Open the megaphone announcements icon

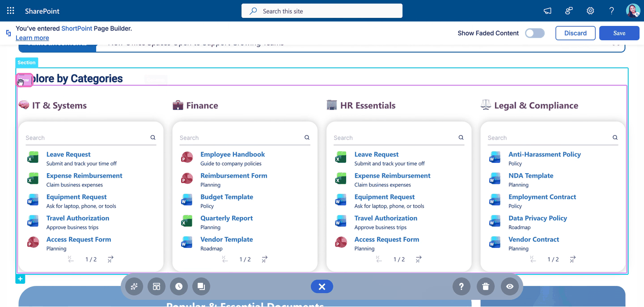(x=547, y=11)
